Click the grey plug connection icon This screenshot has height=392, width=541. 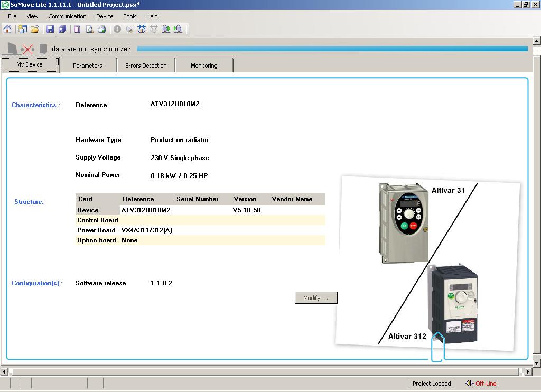(129, 30)
